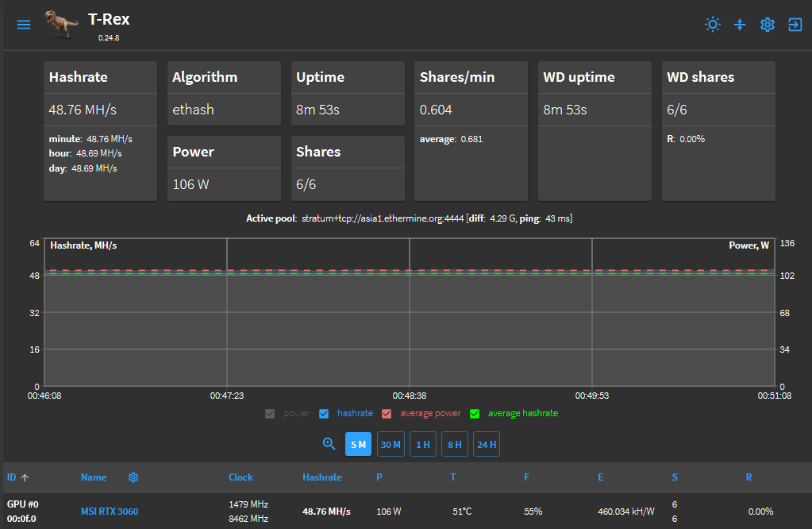Sort table by Name column
Screen dimensions: 812x529
pyautogui.click(x=94, y=477)
